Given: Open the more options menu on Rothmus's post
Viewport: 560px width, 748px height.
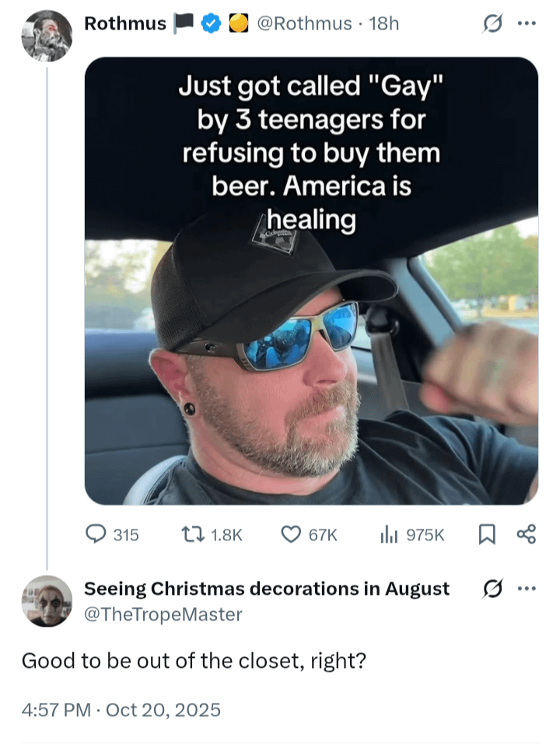Looking at the screenshot, I should coord(527,24).
